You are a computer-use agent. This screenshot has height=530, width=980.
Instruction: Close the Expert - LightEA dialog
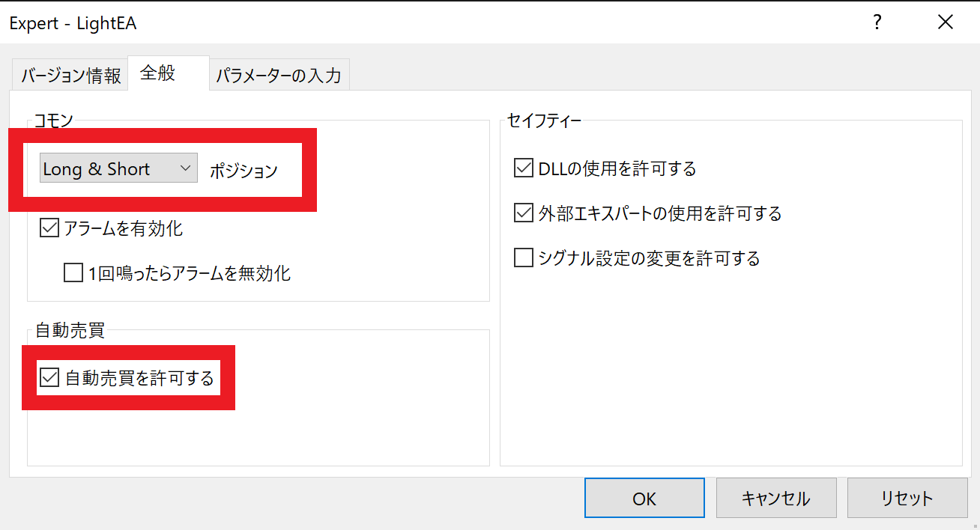(x=946, y=22)
